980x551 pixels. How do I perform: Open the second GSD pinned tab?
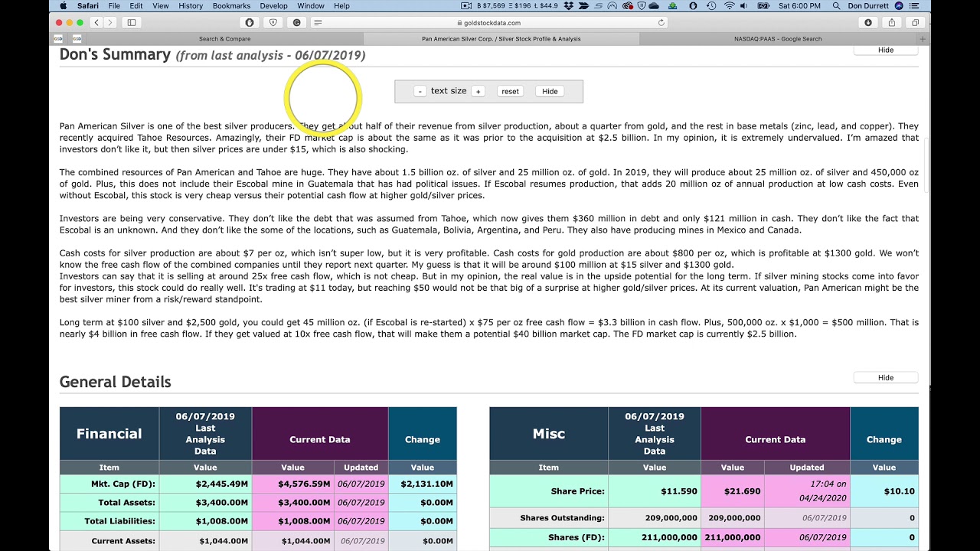(x=77, y=38)
